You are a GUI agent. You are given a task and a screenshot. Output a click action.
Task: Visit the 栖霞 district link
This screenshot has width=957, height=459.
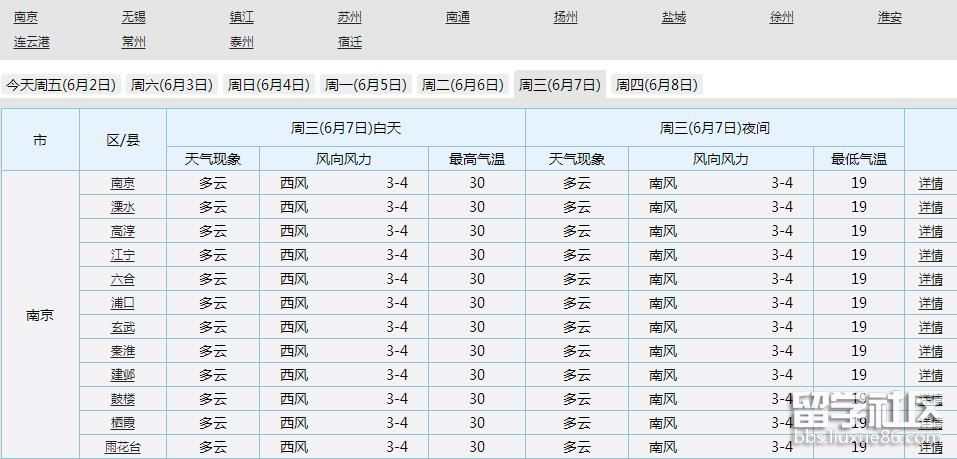point(123,423)
